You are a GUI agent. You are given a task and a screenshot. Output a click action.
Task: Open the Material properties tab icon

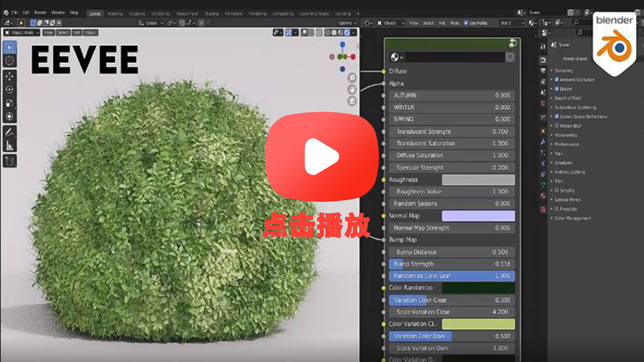click(x=543, y=196)
